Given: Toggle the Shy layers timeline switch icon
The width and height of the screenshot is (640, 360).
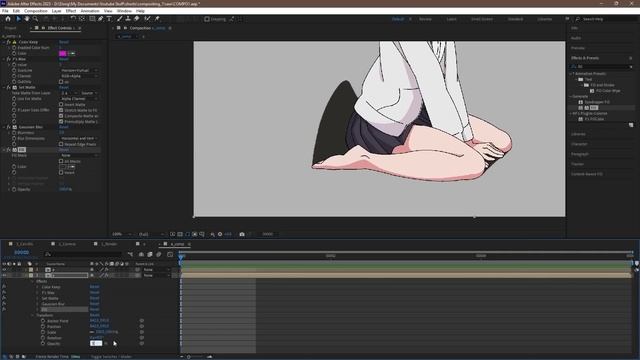Looking at the screenshot, I should pyautogui.click(x=141, y=254).
